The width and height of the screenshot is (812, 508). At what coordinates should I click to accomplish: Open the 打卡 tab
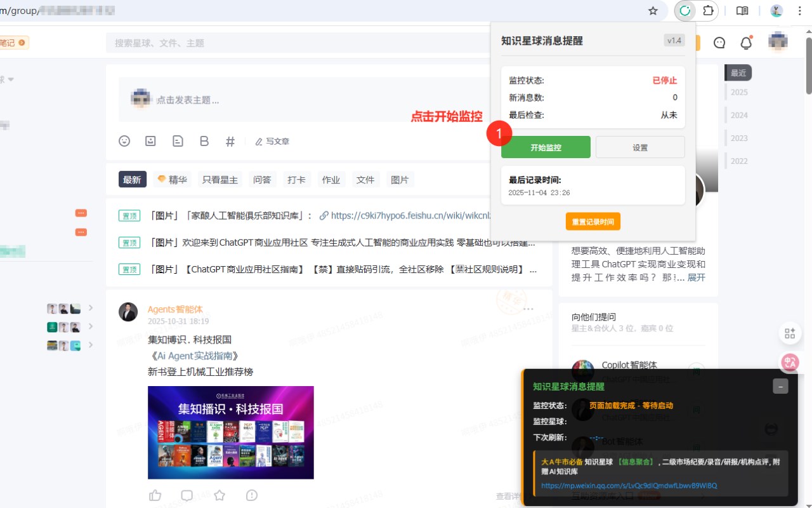(296, 180)
